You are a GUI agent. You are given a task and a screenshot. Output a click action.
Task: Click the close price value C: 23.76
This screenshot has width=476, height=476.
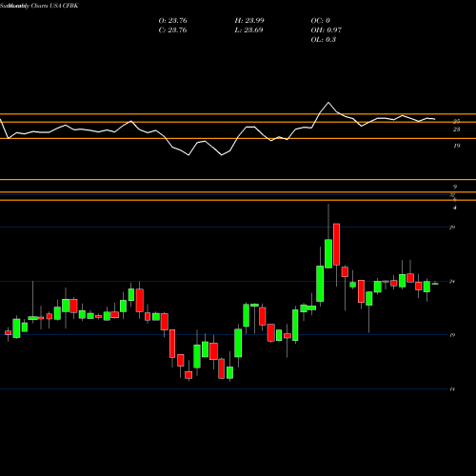point(172,30)
